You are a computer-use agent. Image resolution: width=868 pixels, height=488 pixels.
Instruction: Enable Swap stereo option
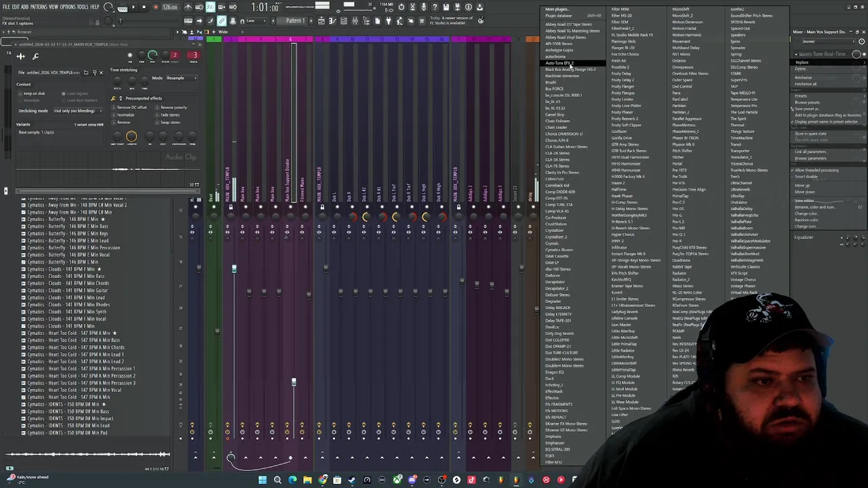pos(168,123)
